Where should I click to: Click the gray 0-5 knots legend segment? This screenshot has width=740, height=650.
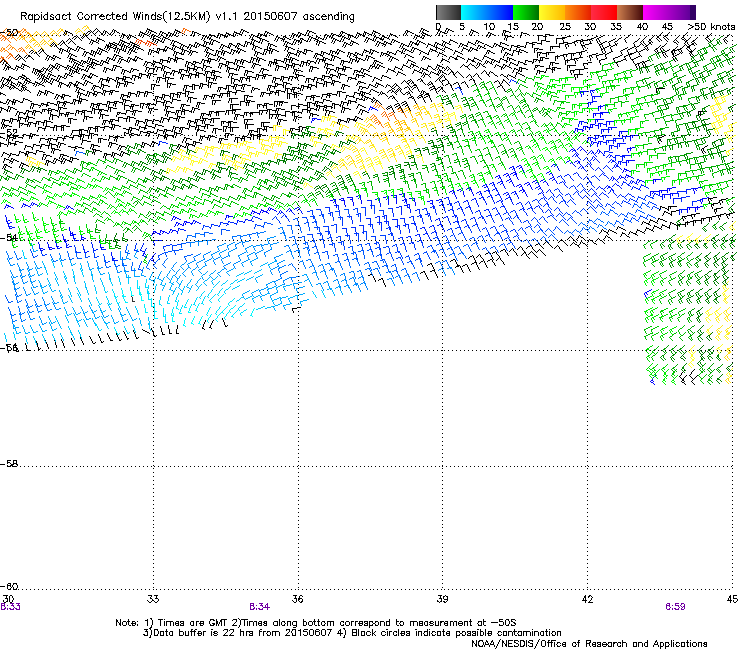click(x=448, y=12)
